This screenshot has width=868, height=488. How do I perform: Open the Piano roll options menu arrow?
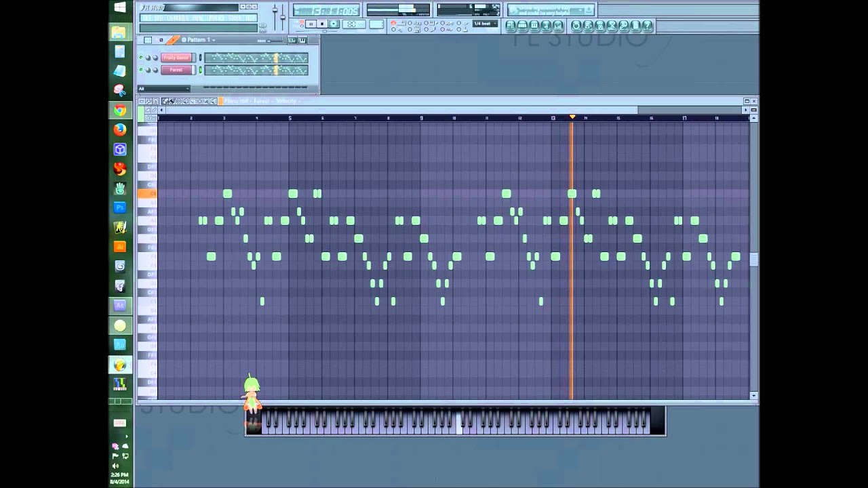(x=142, y=101)
